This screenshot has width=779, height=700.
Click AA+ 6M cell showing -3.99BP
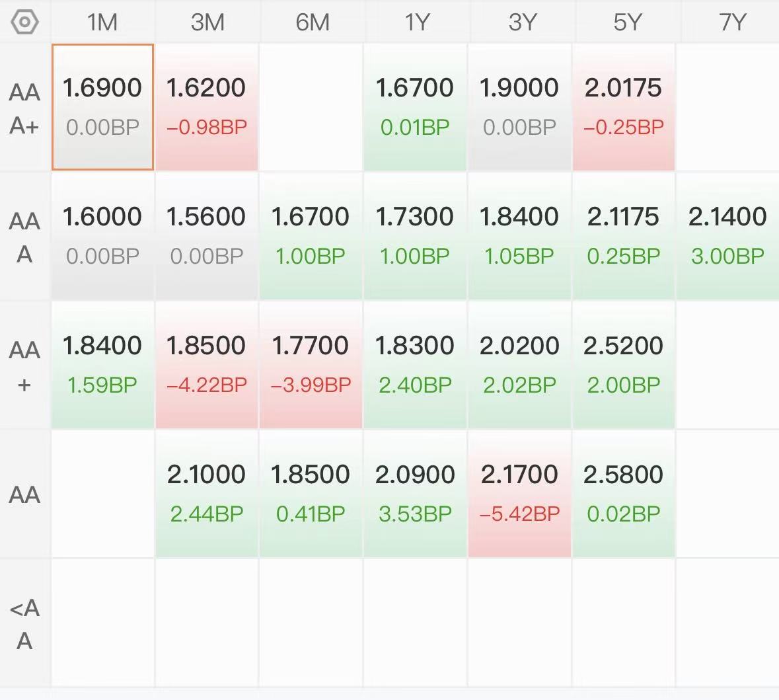click(311, 364)
